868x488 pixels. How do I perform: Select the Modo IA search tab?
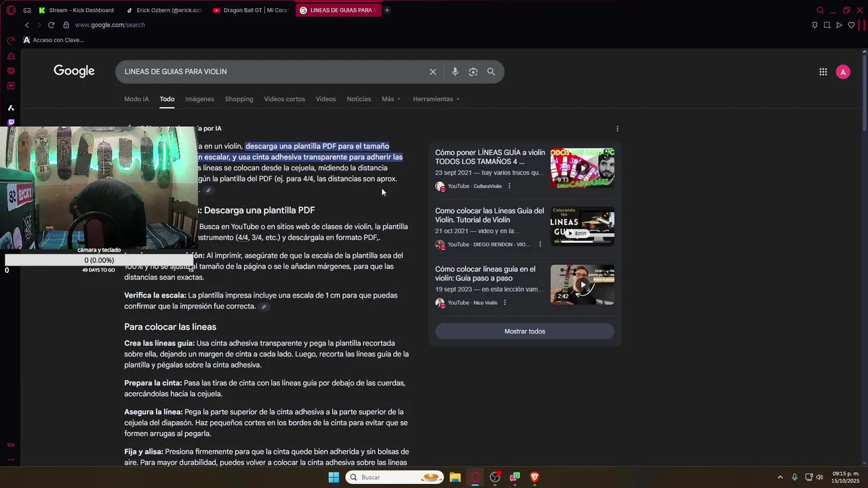136,99
